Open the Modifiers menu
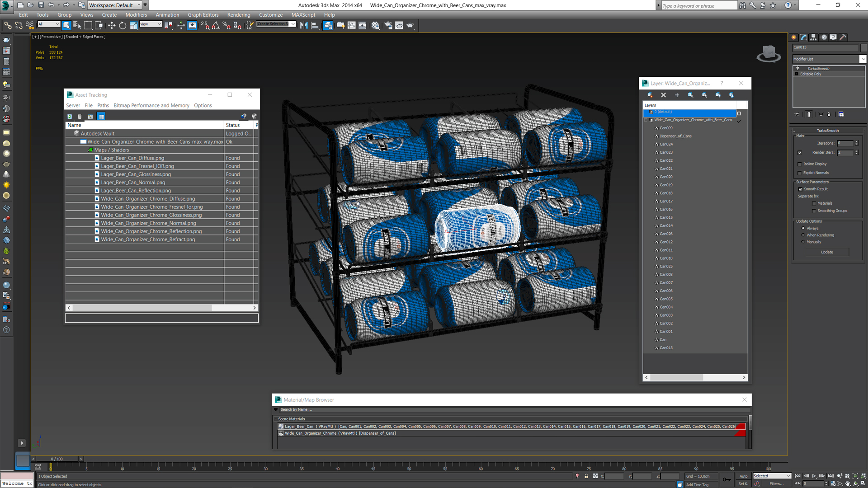Screen dimensions: 868x488 (136, 15)
